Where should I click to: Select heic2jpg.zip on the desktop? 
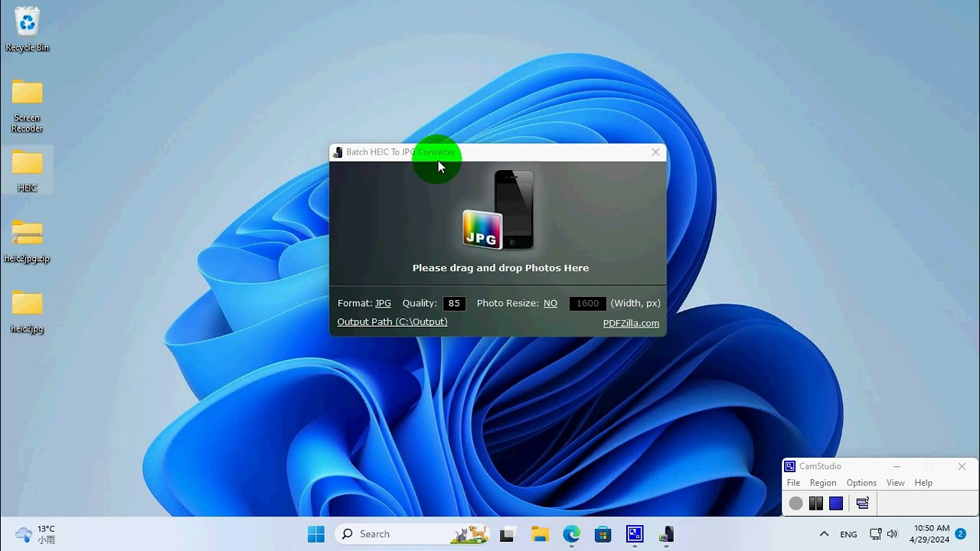click(x=26, y=233)
